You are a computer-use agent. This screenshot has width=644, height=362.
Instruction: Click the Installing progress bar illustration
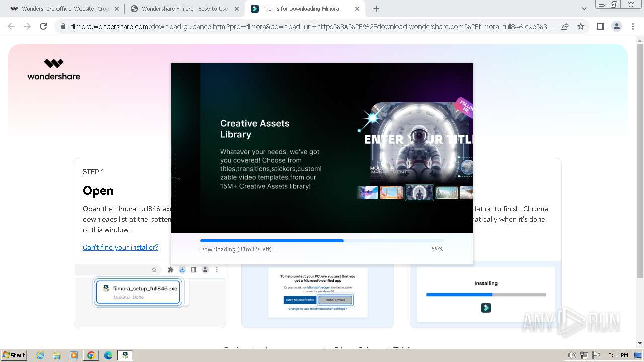click(x=486, y=294)
